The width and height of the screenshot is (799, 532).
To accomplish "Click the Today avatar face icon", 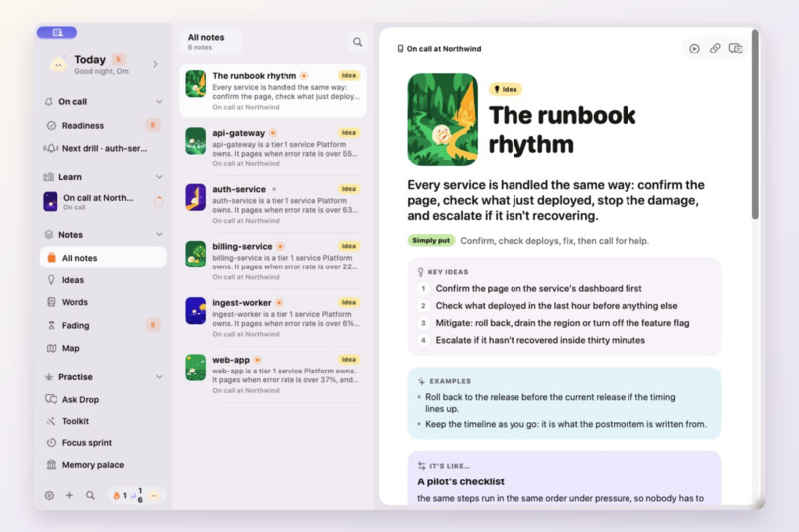I will coord(58,65).
